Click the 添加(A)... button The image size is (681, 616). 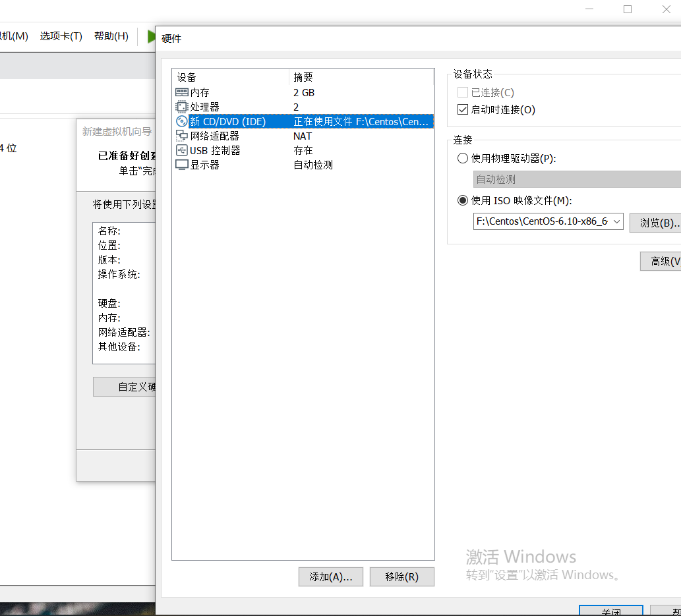click(x=330, y=576)
